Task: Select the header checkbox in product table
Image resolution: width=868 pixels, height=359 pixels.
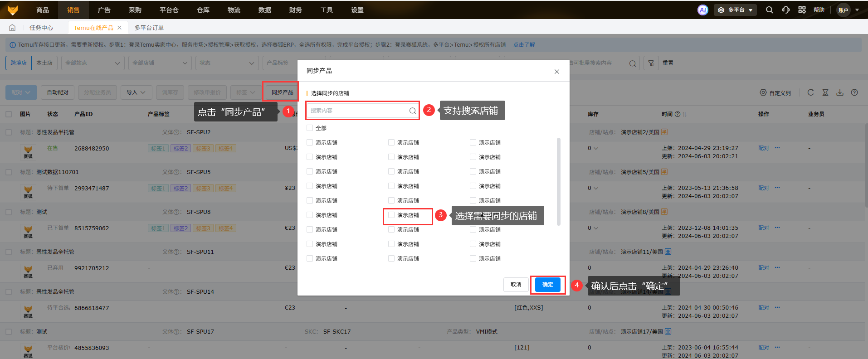Action: click(x=9, y=114)
